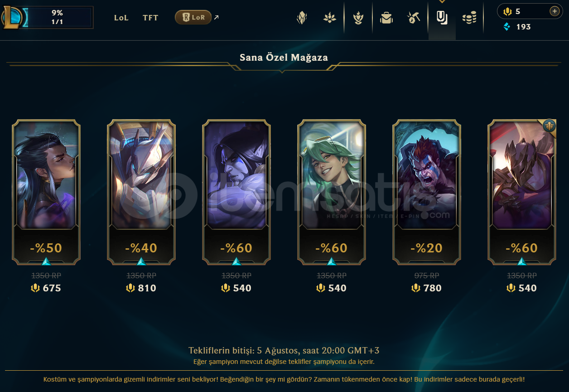
Task: Switch to the TFT tab
Action: (151, 18)
